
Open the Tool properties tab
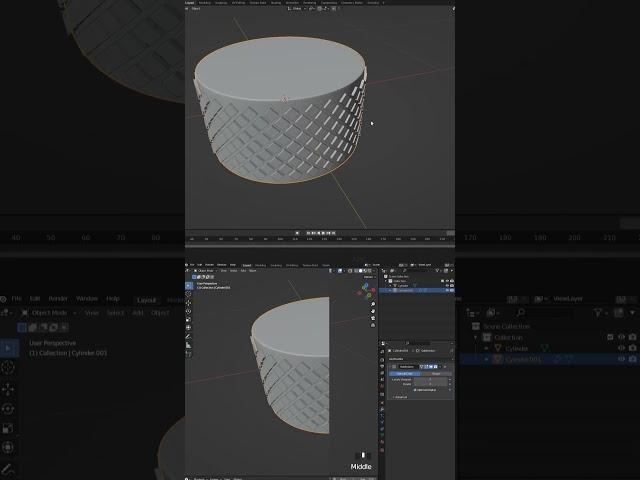(382, 351)
